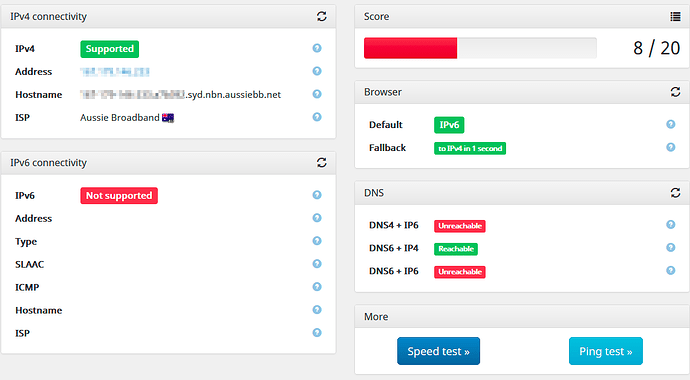Click the 'to IPv4 in 1 second' badge
This screenshot has width=690, height=380.
(x=470, y=148)
